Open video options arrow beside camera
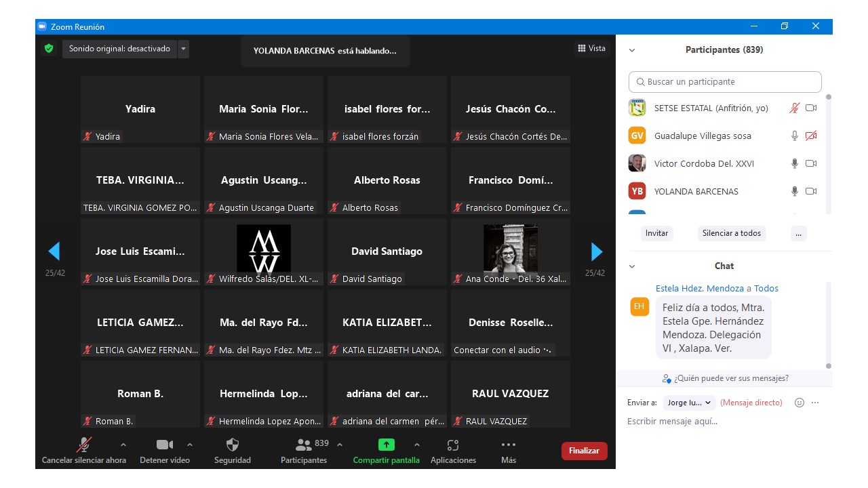868x488 pixels. tap(190, 445)
